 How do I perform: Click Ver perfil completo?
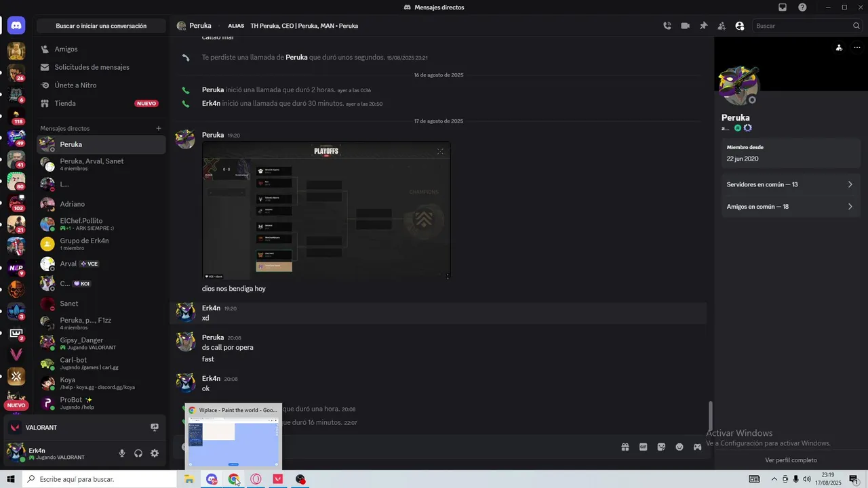pos(791,460)
